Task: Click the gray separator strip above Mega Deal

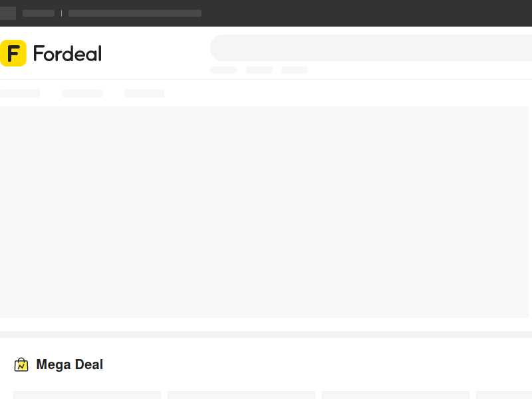Action: pyautogui.click(x=266, y=334)
